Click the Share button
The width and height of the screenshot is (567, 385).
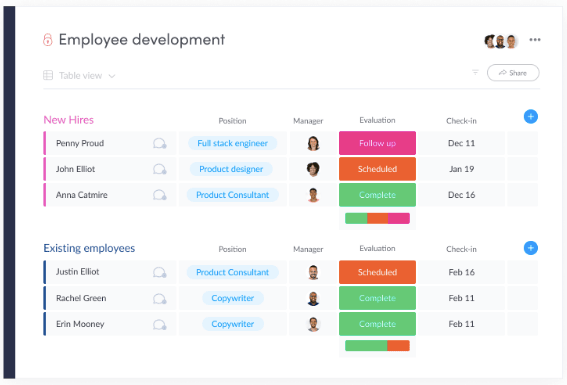(x=513, y=73)
